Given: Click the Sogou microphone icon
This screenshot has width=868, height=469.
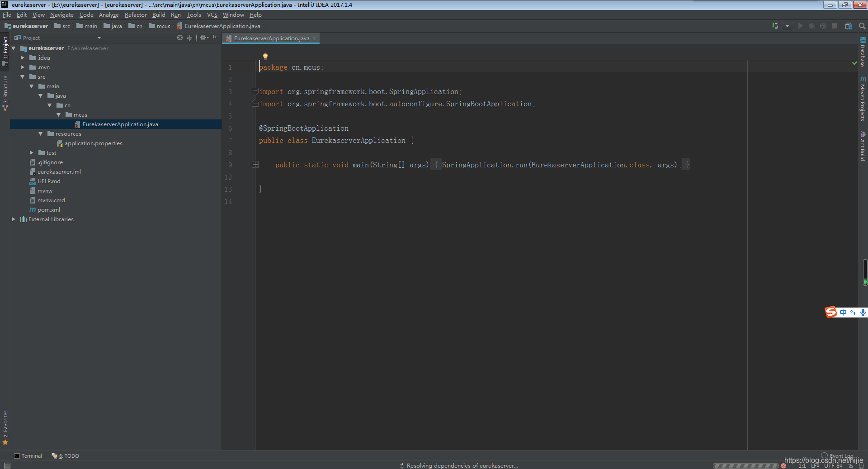Looking at the screenshot, I should tap(863, 312).
